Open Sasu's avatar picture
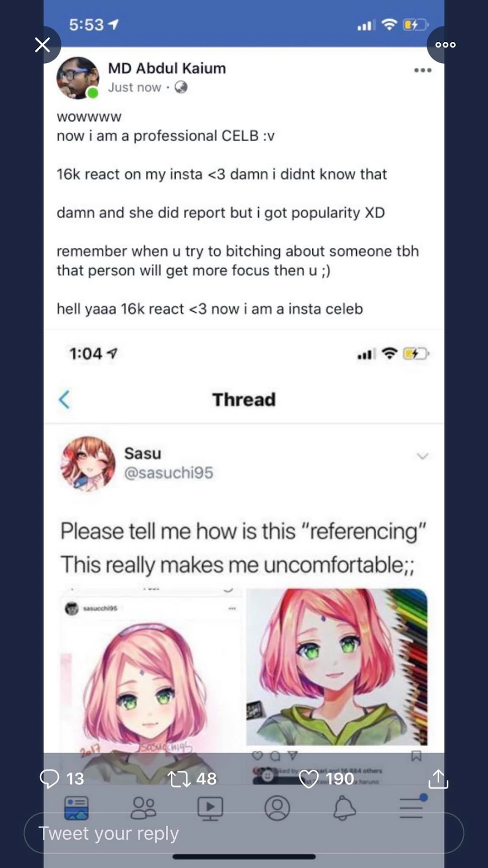The width and height of the screenshot is (488, 868). click(x=88, y=463)
